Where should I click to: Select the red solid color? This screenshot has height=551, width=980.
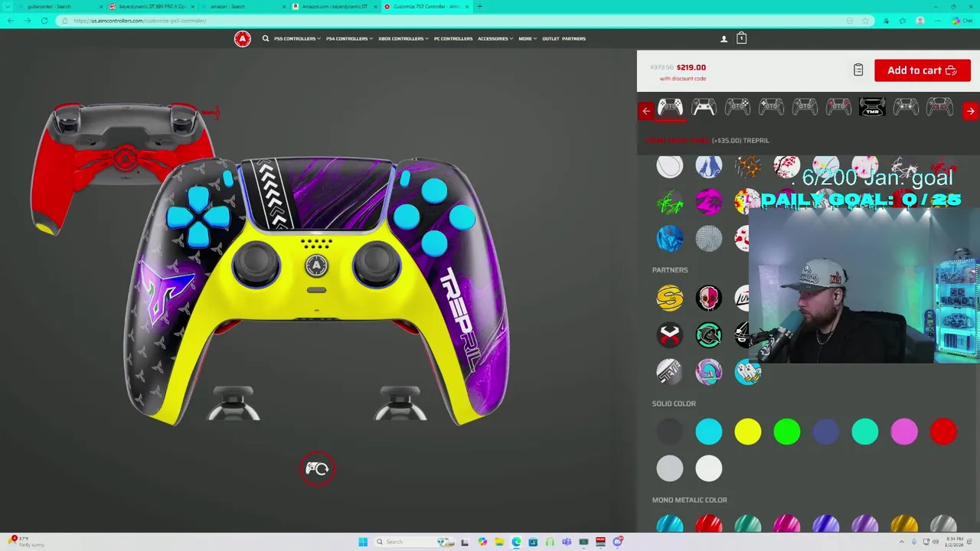(942, 432)
